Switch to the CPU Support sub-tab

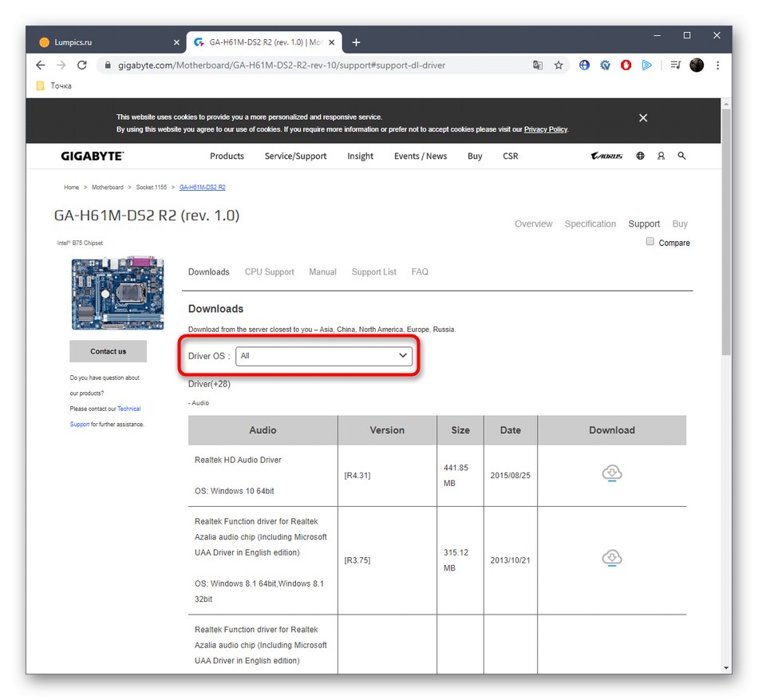click(269, 271)
